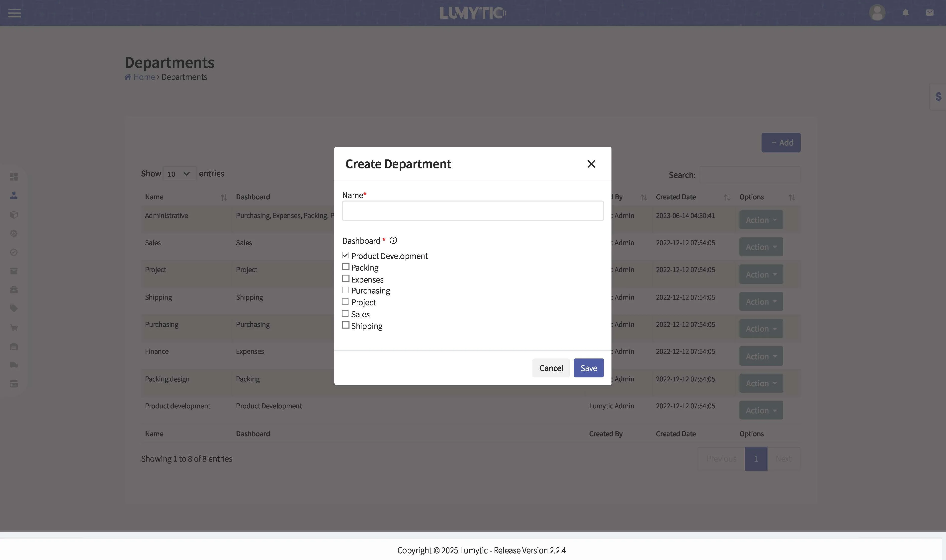
Task: Check the Packing checkbox
Action: pyautogui.click(x=345, y=267)
